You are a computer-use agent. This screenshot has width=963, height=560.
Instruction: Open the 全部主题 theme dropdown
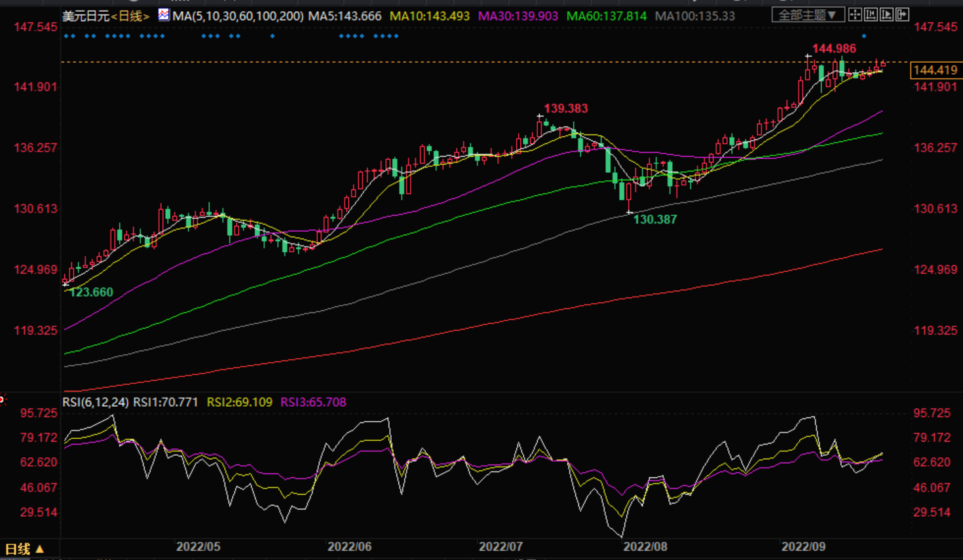click(x=808, y=14)
